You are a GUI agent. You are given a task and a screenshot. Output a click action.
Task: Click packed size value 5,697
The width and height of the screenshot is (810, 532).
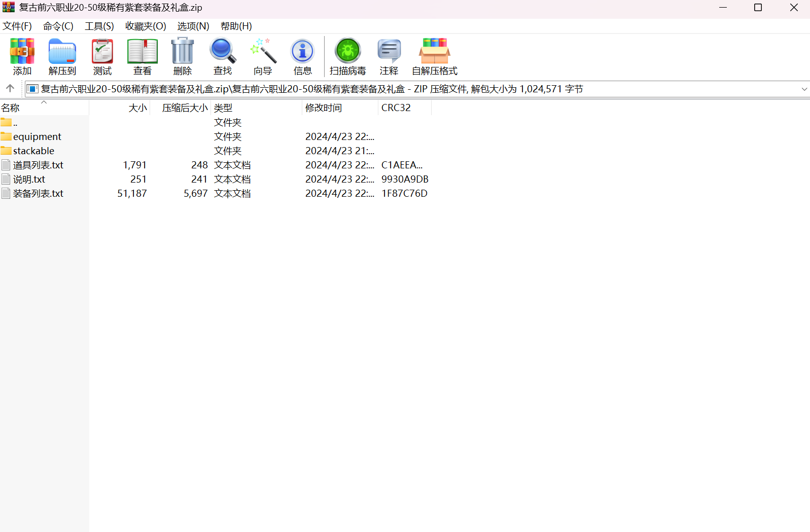coord(196,193)
